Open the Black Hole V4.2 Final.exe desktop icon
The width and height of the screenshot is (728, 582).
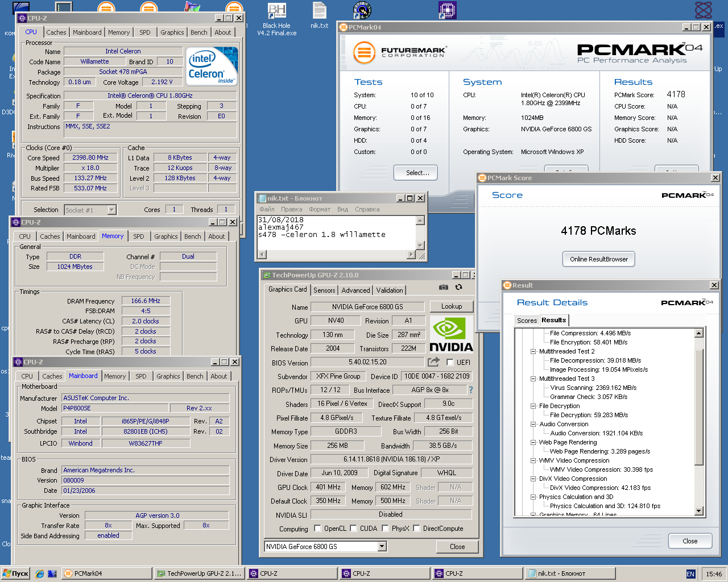tap(276, 18)
